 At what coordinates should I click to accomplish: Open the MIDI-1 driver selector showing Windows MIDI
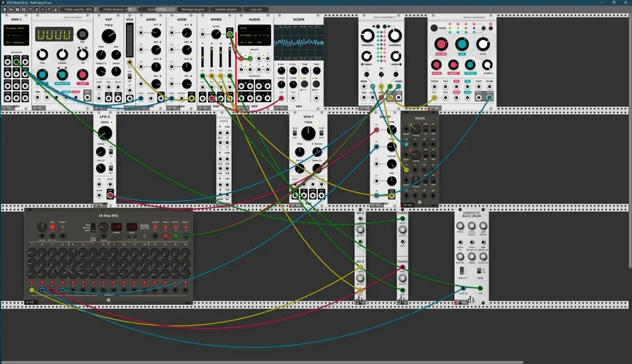pos(16,28)
